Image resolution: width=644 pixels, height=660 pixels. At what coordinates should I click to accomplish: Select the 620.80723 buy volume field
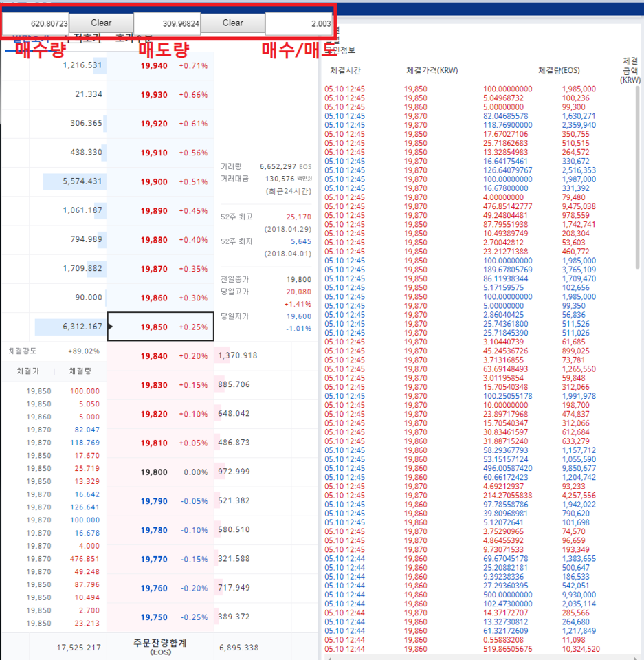click(36, 23)
